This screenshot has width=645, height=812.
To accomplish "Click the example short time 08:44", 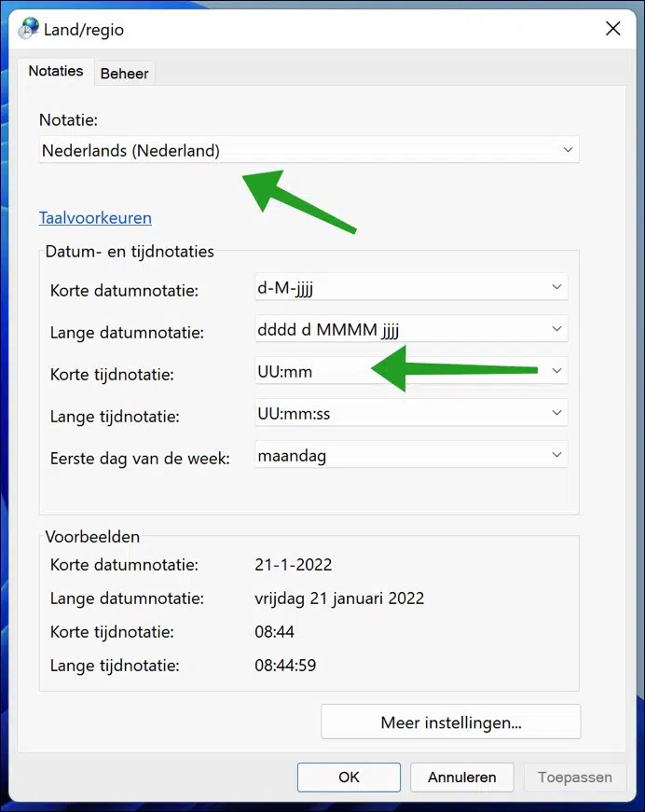I will [x=274, y=632].
